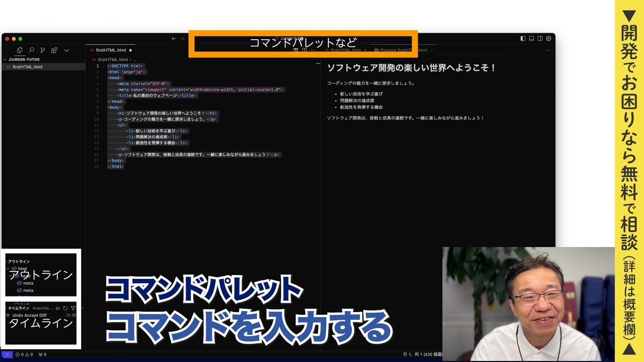Click the <!DOCTYPE html> code line
Screen dimensions: 644x362
(x=126, y=66)
